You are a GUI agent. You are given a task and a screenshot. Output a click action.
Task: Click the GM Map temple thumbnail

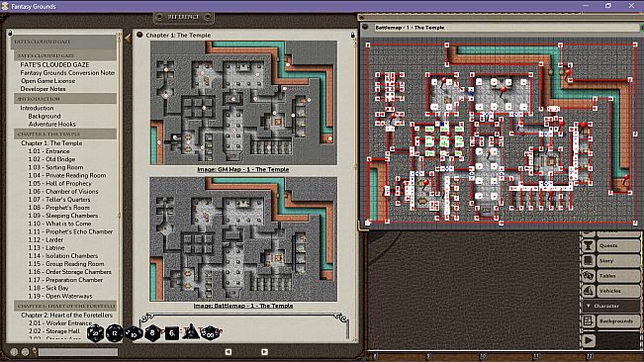click(243, 103)
